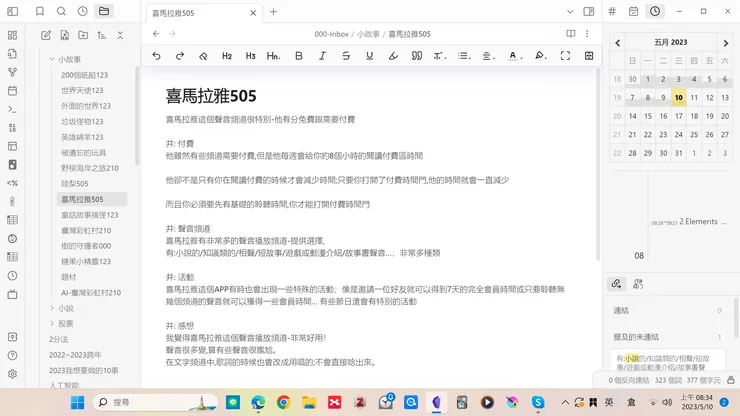Redo the last edit in toolbar
The height and width of the screenshot is (416, 740).
click(180, 56)
